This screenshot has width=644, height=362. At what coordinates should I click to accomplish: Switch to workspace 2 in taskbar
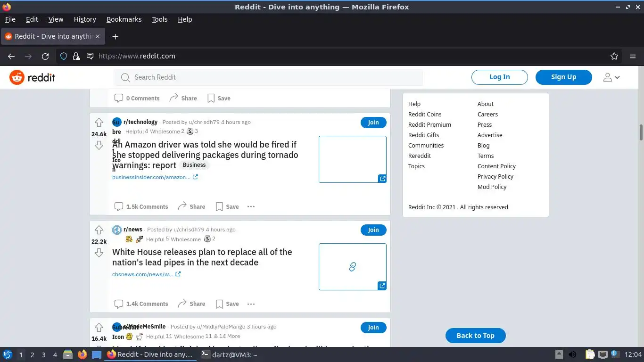(32, 355)
